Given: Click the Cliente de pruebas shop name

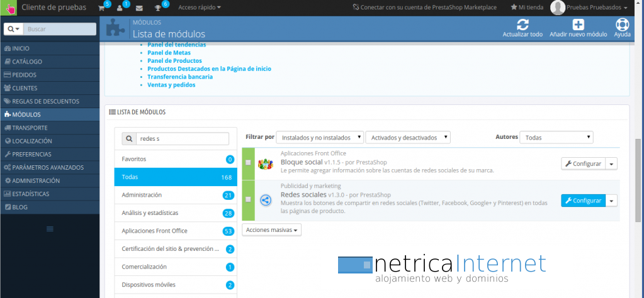Looking at the screenshot, I should (54, 8).
